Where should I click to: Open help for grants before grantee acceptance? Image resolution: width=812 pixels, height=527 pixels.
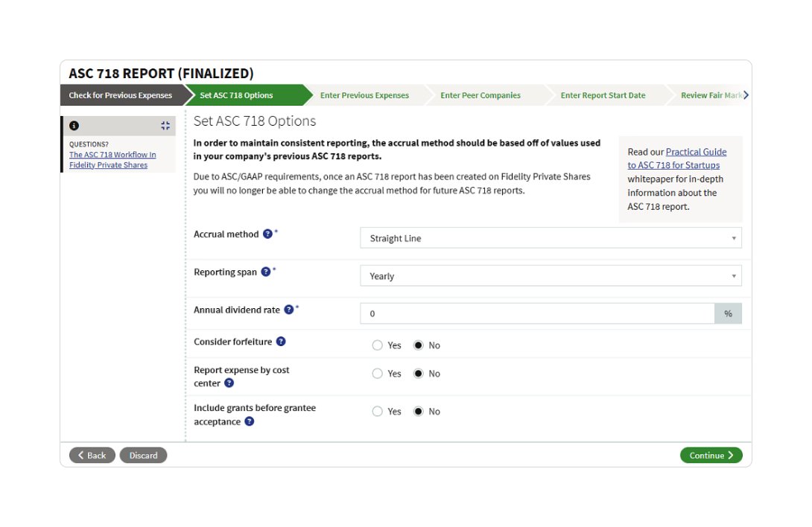click(249, 421)
